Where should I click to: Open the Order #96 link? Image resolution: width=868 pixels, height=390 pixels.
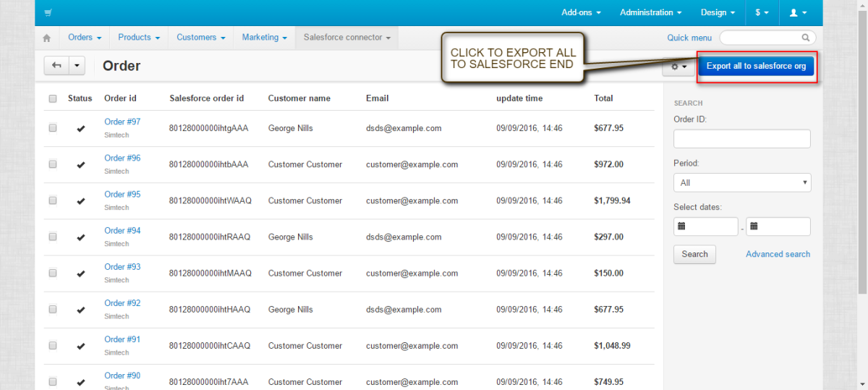(x=122, y=158)
